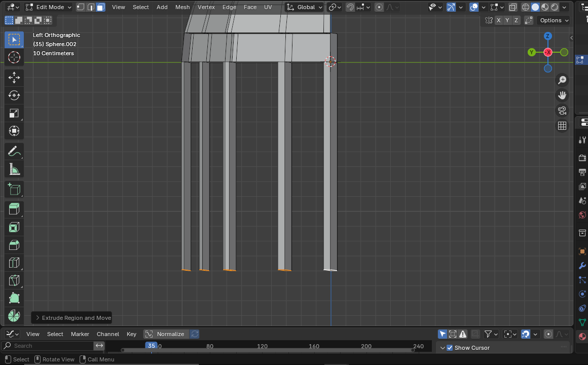Pick the Scale tool in toolbar
The width and height of the screenshot is (588, 365).
click(x=14, y=113)
